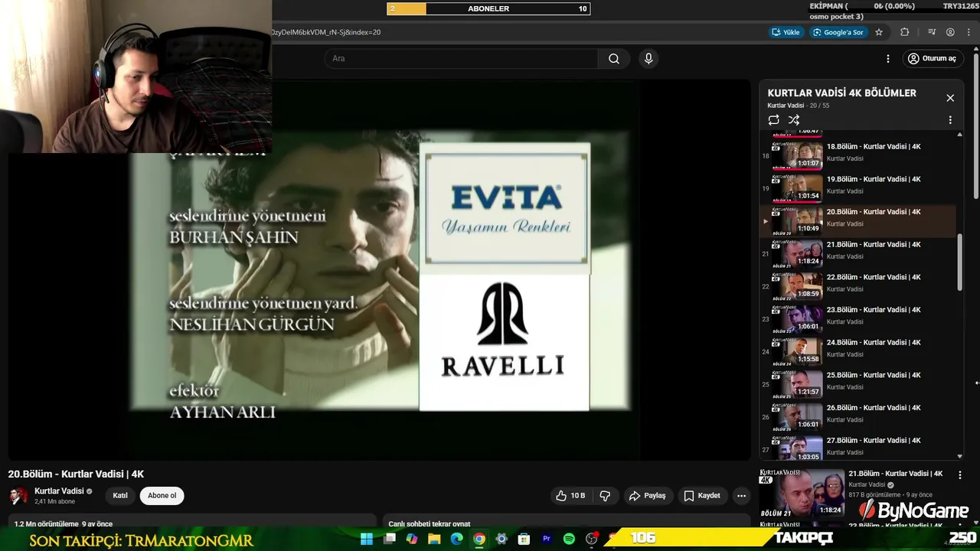Open Task View from taskbar
980x551 pixels.
pos(389,539)
